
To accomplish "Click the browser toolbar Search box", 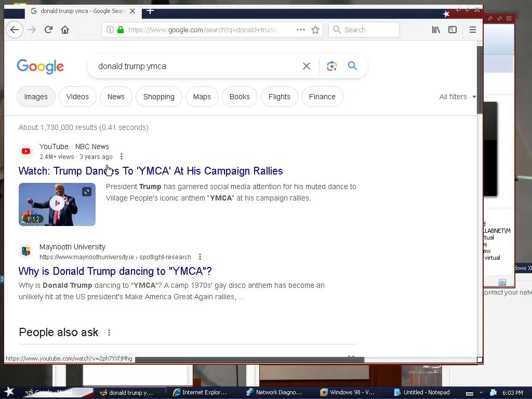I will point(364,30).
